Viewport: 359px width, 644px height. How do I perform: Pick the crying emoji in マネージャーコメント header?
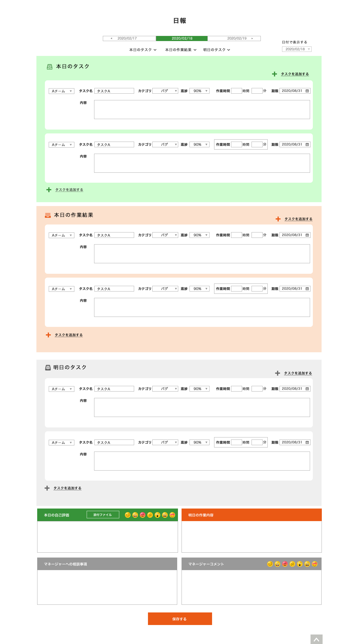point(307,564)
